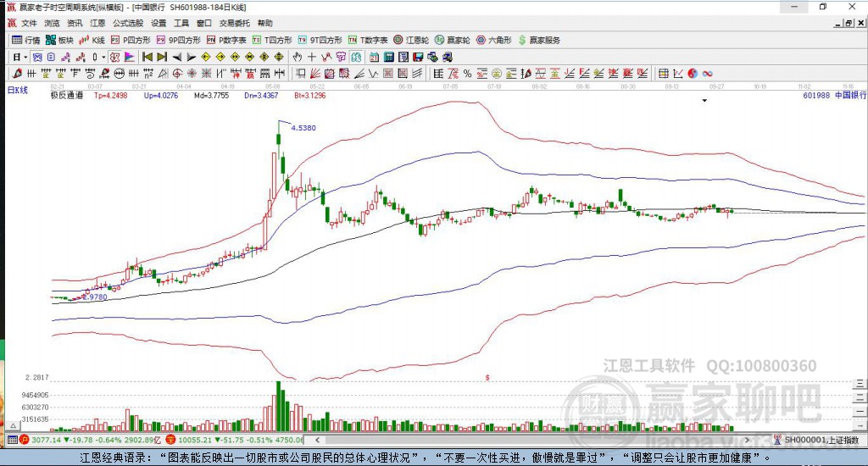The image size is (868, 466).
Task: Open the calculator icon
Action: 388,57
